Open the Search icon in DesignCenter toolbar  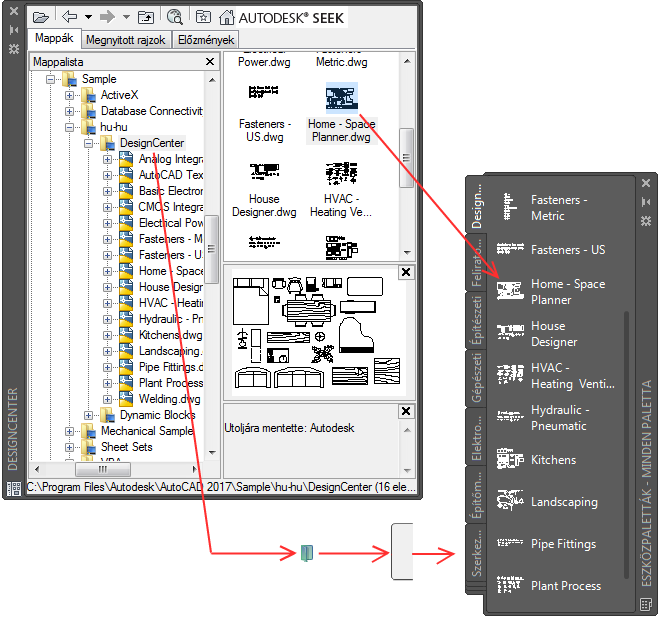(x=174, y=17)
